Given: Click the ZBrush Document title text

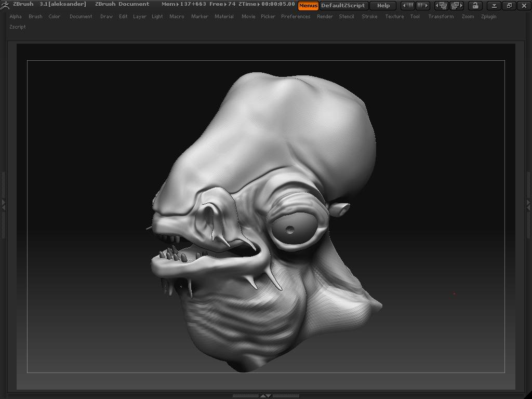Looking at the screenshot, I should click(122, 4).
